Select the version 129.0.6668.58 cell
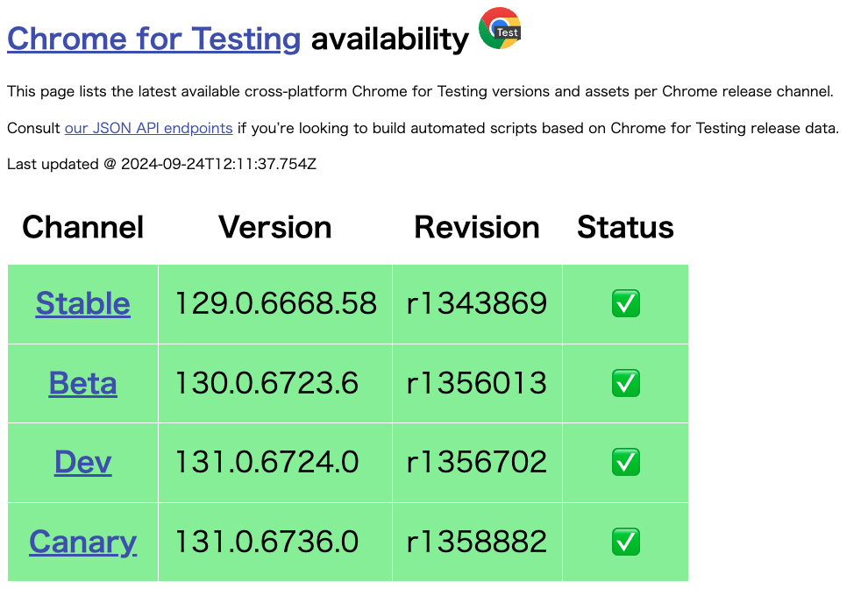This screenshot has height=596, width=868. [x=274, y=303]
